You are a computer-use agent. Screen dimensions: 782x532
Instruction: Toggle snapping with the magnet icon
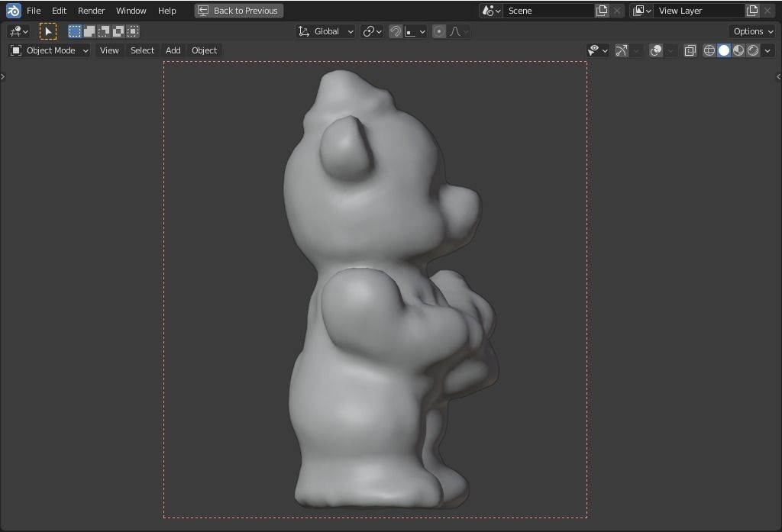[x=396, y=31]
